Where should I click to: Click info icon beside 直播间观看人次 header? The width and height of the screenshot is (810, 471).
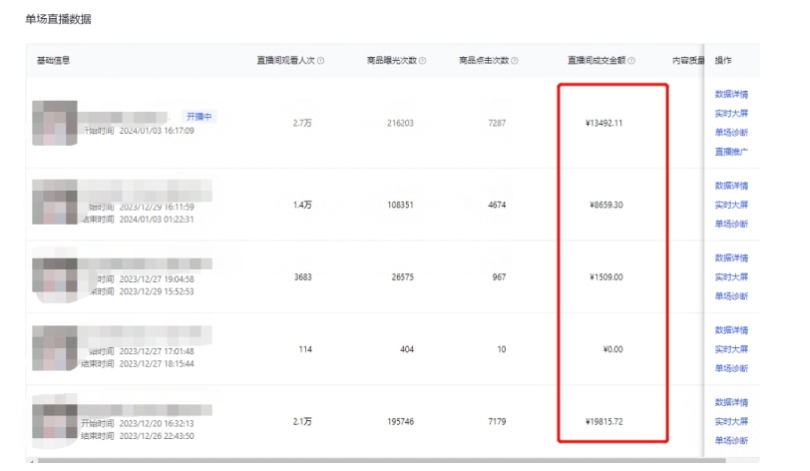(320, 61)
